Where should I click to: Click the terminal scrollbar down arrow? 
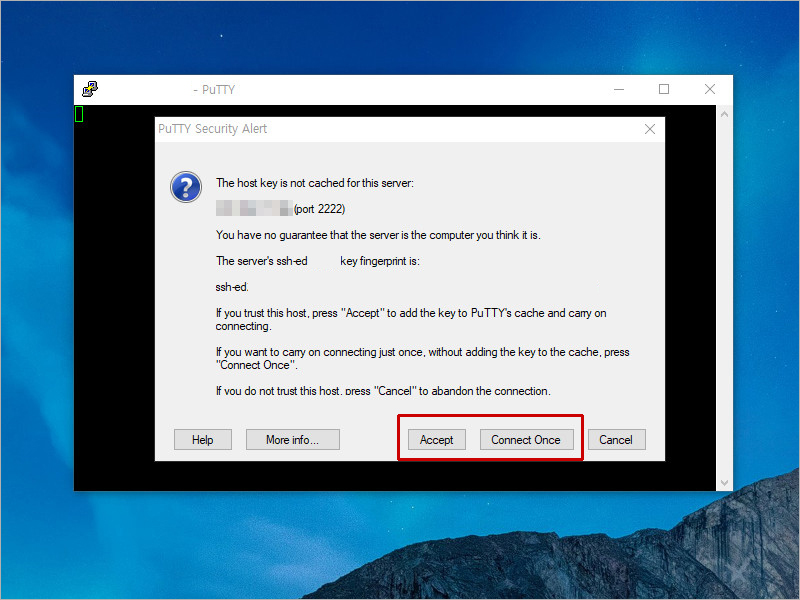tap(724, 482)
